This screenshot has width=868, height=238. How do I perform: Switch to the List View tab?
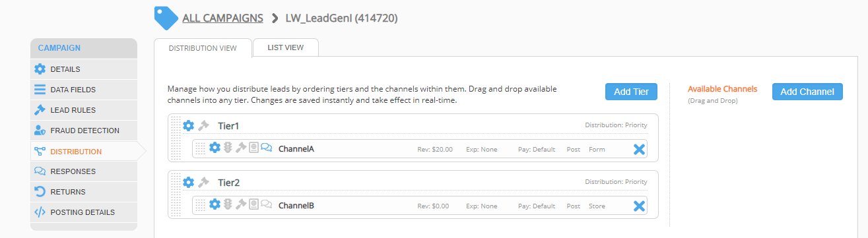click(286, 47)
